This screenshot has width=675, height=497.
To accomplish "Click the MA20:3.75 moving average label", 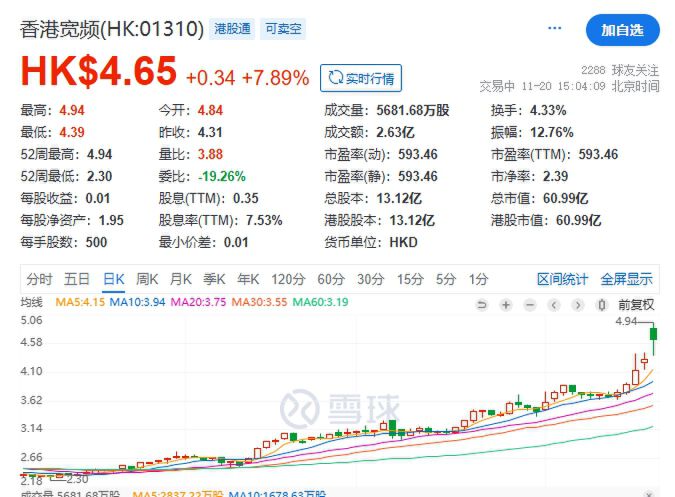I will 198,302.
